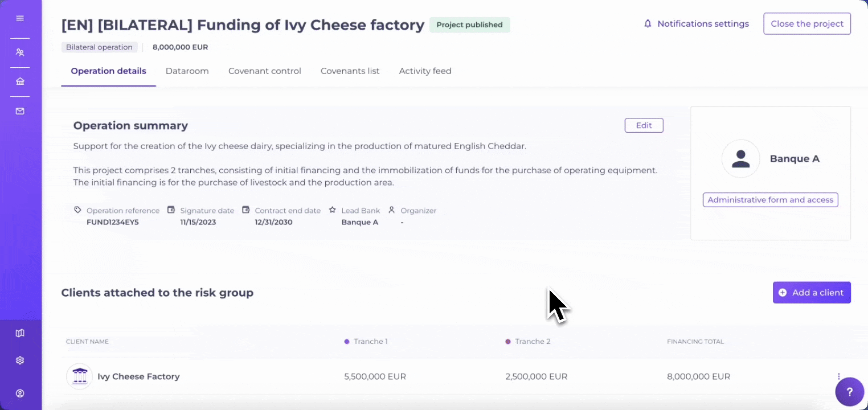The width and height of the screenshot is (868, 410).
Task: Click the Banque A avatar
Action: [740, 159]
